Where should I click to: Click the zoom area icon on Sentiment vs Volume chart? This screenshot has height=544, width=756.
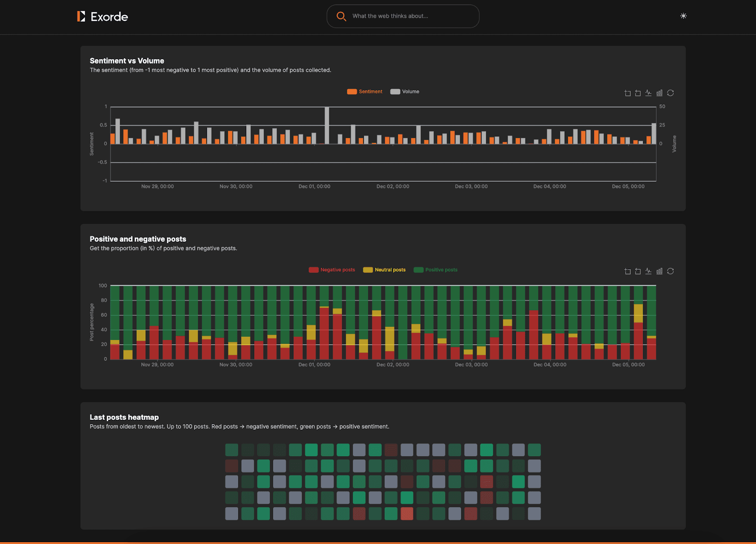click(627, 93)
